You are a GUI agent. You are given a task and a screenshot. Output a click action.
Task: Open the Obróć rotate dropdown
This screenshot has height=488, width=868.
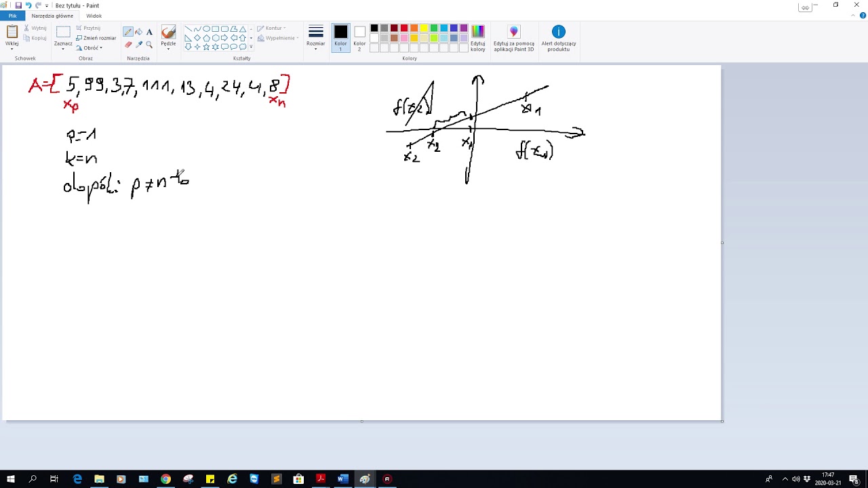[x=90, y=47]
